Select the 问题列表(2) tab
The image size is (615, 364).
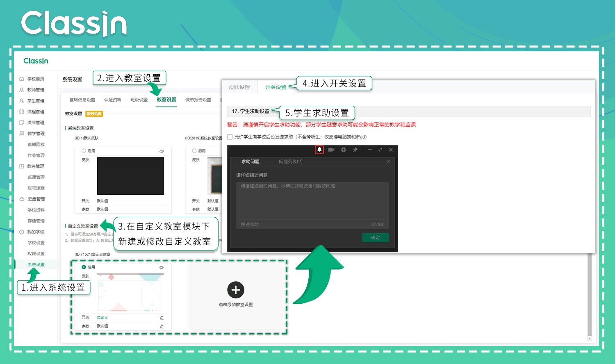point(291,162)
